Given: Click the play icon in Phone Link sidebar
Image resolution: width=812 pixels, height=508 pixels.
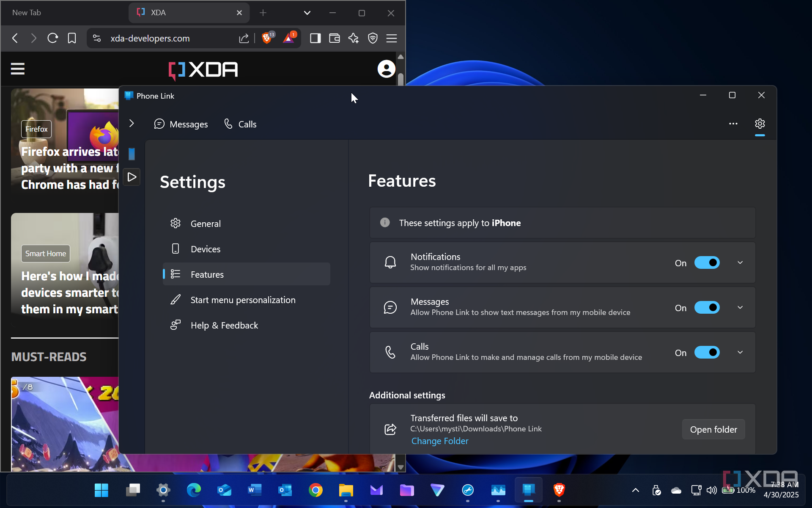Looking at the screenshot, I should pyautogui.click(x=132, y=177).
